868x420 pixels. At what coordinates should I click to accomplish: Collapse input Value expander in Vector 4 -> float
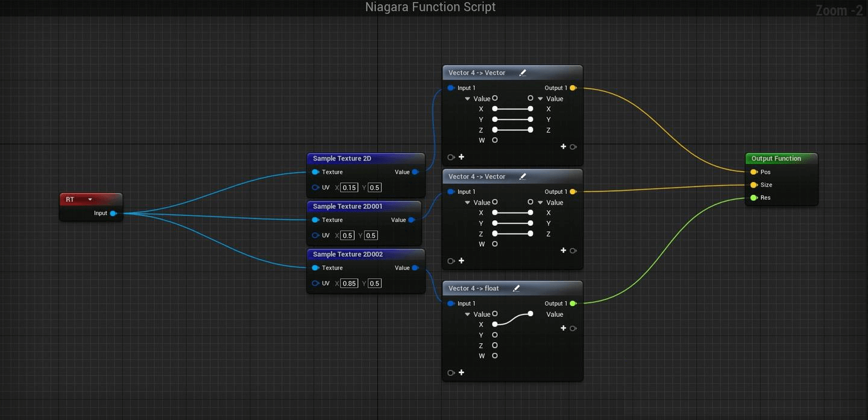[467, 314]
